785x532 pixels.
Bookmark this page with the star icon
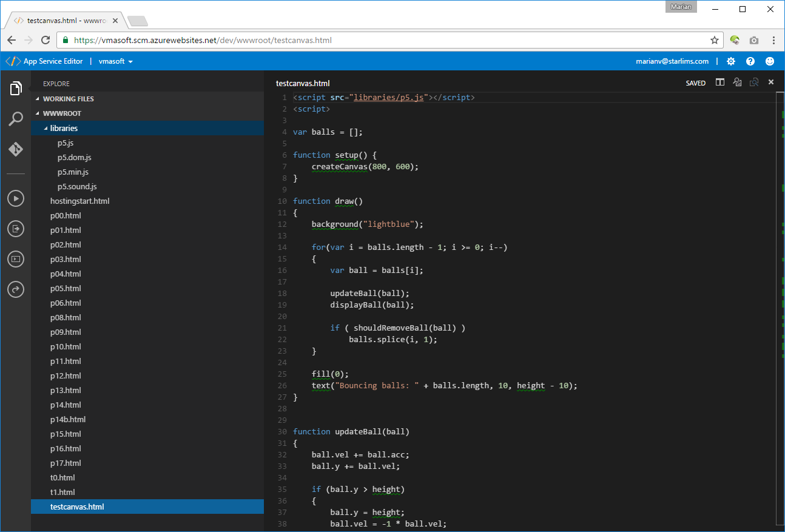[715, 41]
